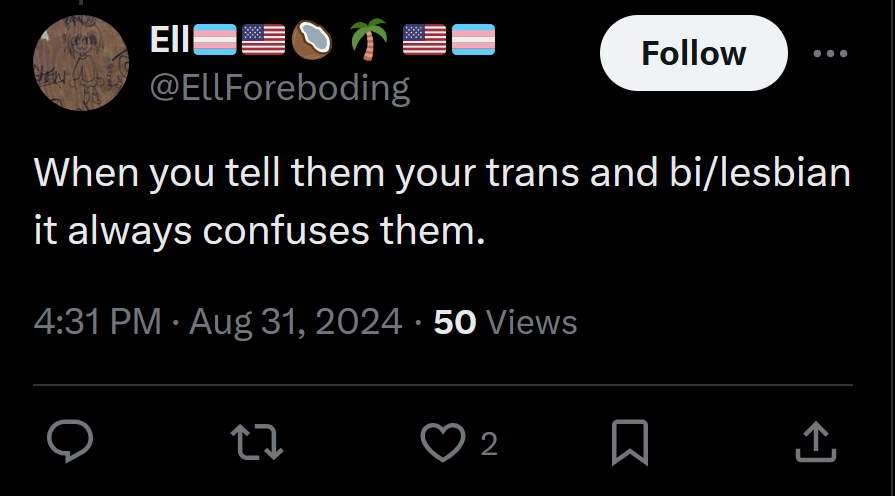Click the share upload icon
Image resolution: width=895 pixels, height=496 pixels.
click(x=814, y=442)
